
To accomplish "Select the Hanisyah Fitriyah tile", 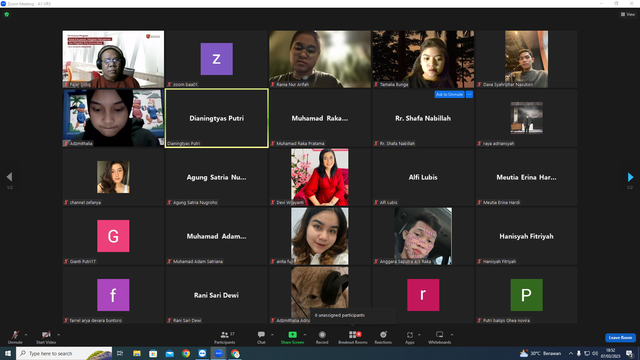I will 527,236.
